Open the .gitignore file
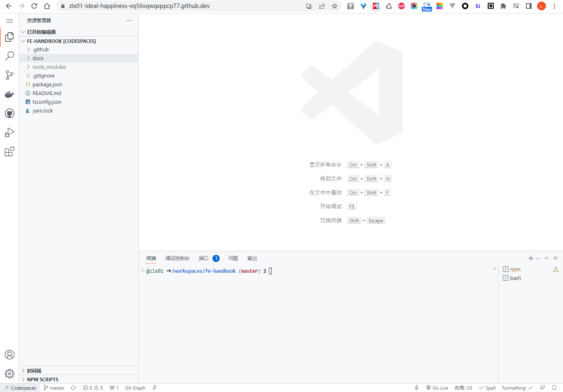 (x=79, y=76)
